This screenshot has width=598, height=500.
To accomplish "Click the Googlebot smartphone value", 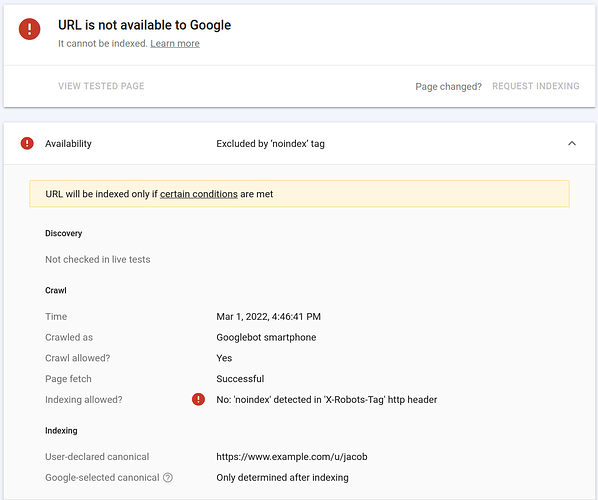I will point(266,338).
